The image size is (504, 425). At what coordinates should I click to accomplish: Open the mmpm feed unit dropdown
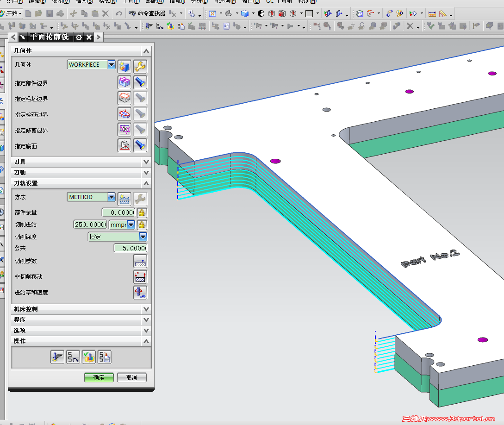point(131,225)
